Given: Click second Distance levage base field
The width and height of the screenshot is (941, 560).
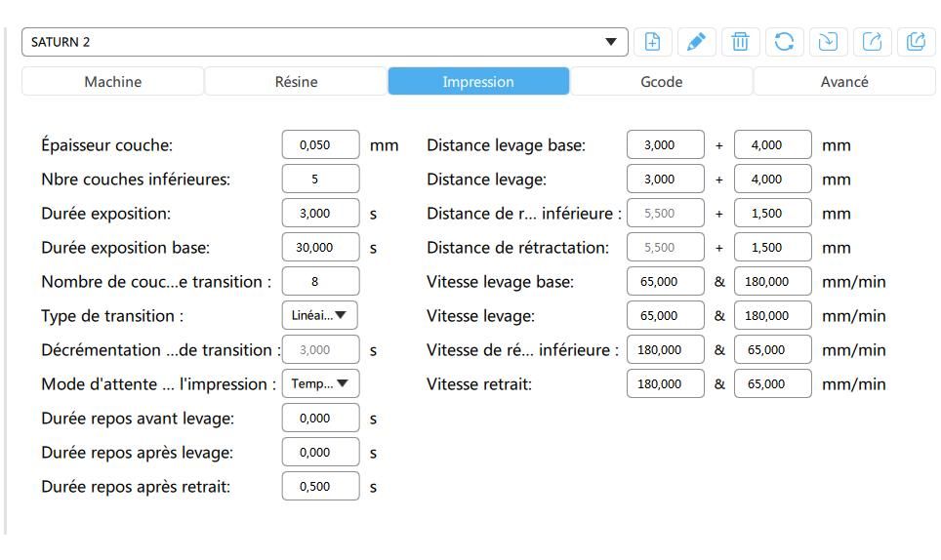Looking at the screenshot, I should (772, 144).
